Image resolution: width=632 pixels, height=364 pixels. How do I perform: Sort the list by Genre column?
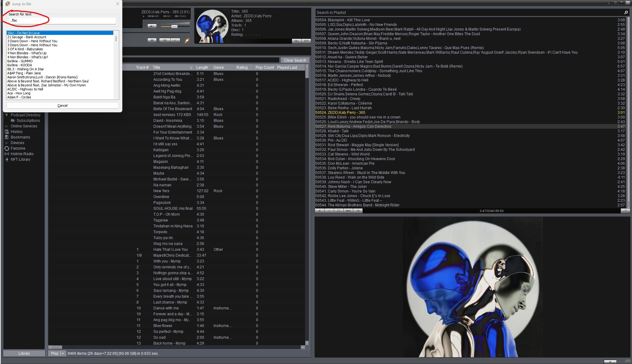[x=218, y=68]
